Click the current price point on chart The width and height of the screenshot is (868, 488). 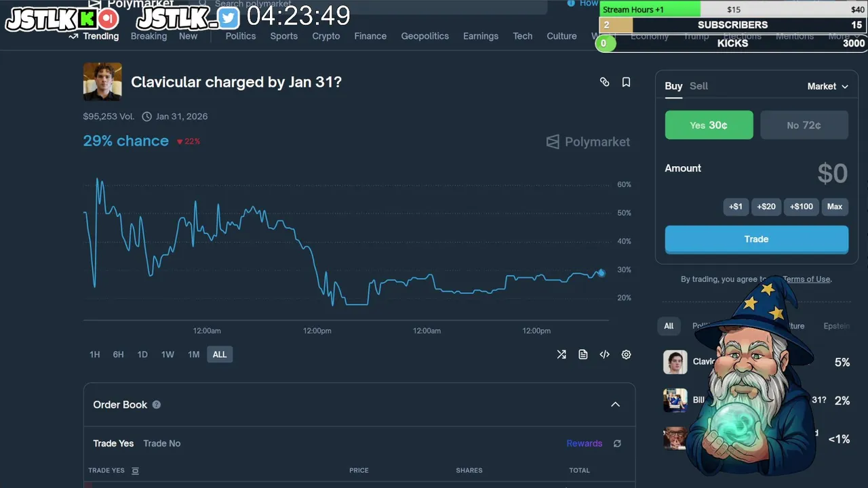coord(601,272)
